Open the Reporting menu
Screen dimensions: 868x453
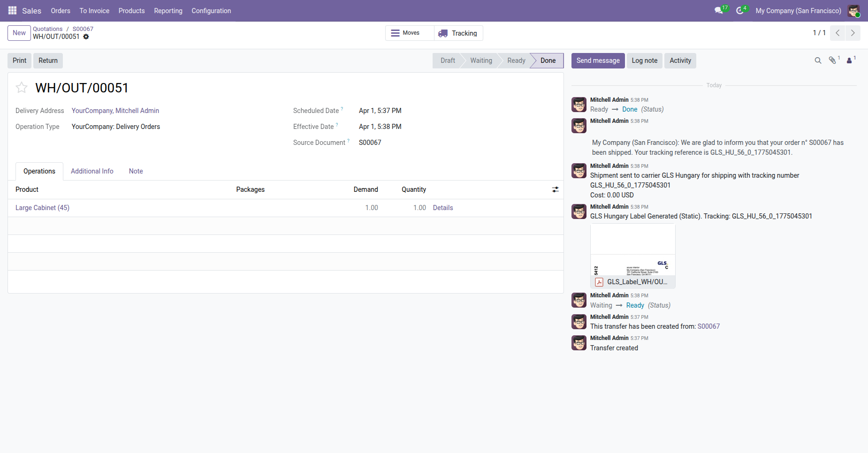click(168, 11)
